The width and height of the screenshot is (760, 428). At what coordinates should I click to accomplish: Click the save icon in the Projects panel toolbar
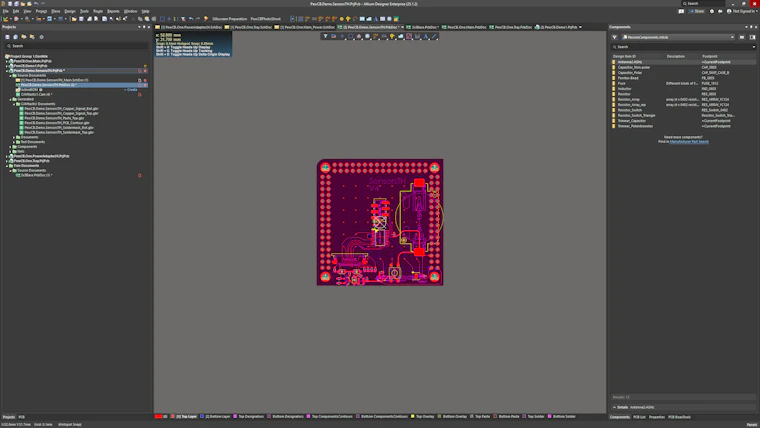7,37
